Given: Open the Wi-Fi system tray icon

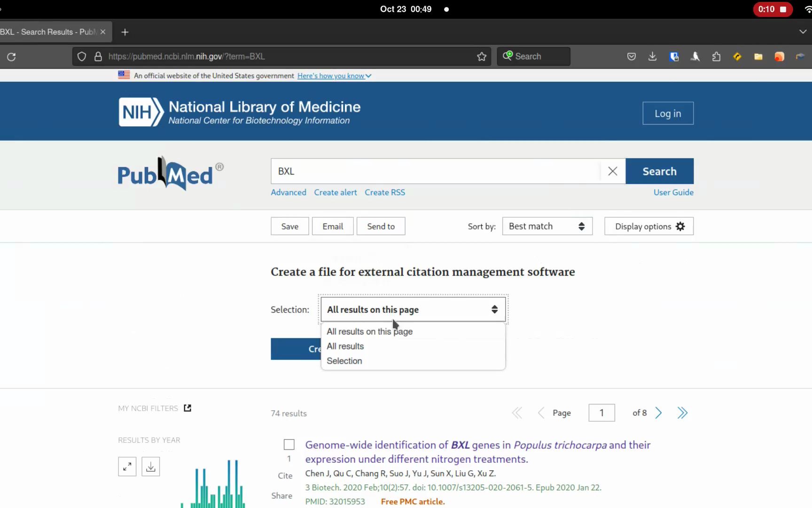Looking at the screenshot, I should pyautogui.click(x=808, y=9).
